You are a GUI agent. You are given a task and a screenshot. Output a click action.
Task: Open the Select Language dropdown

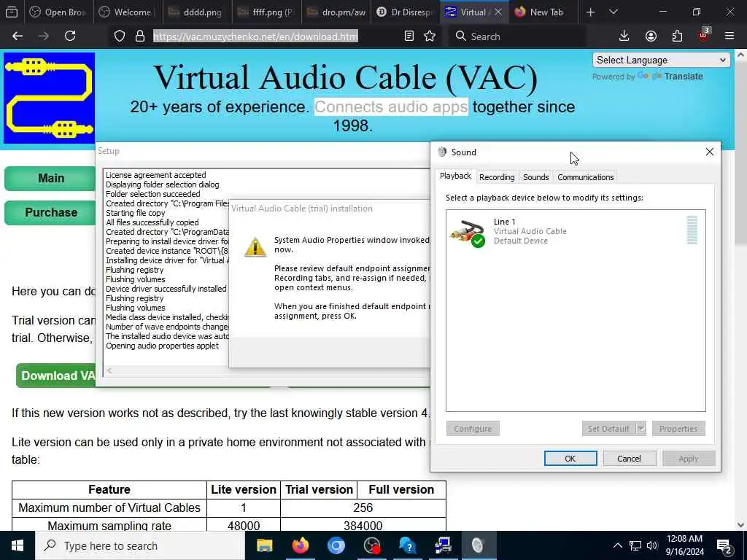click(x=661, y=60)
